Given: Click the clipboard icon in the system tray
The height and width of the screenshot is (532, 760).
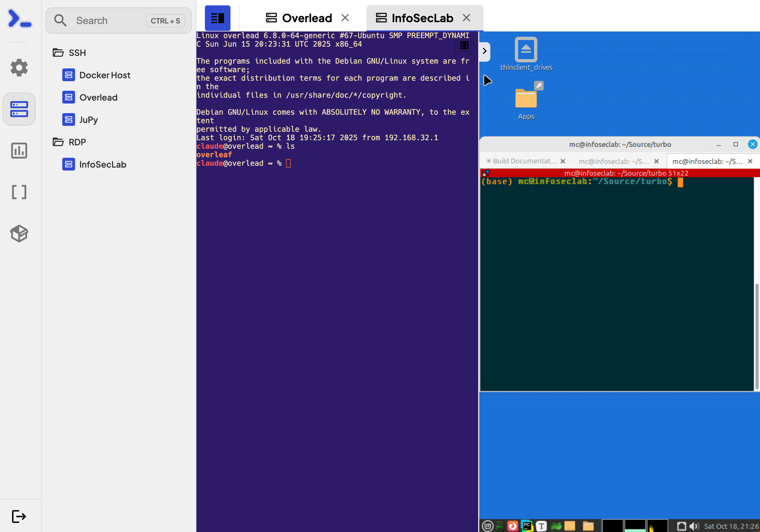Looking at the screenshot, I should point(681,526).
